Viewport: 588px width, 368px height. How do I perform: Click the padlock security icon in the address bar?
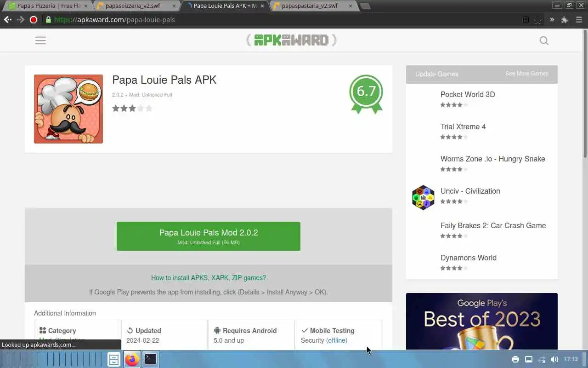pos(48,20)
